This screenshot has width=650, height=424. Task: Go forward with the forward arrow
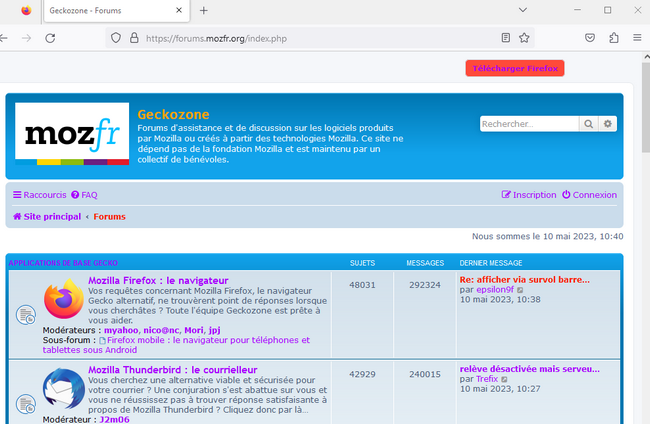click(27, 38)
